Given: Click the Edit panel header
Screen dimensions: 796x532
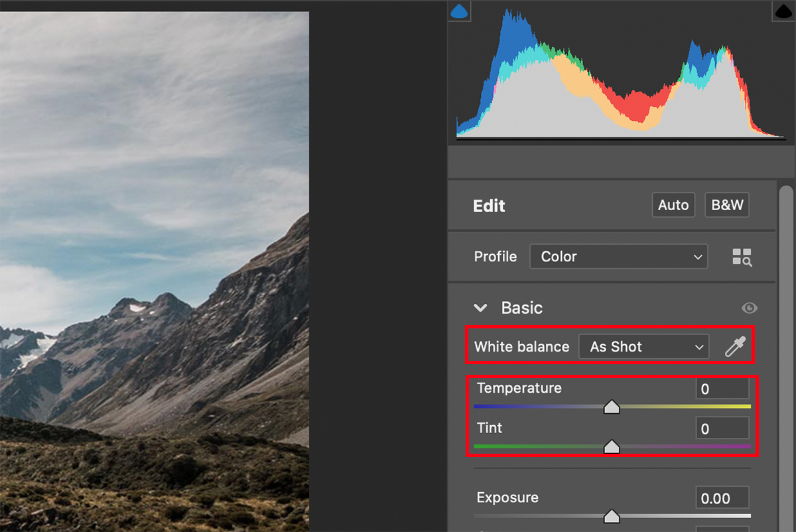Looking at the screenshot, I should (489, 206).
